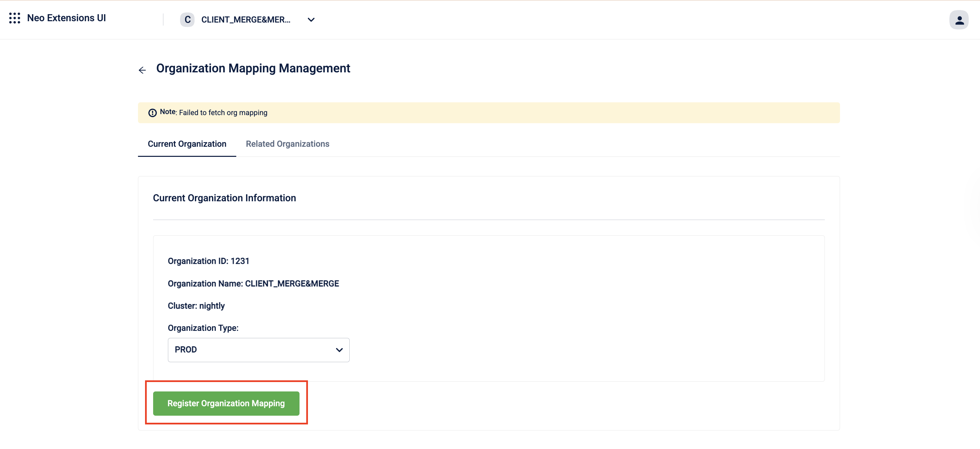Click the CLIENT_MERGE&MER... organization name
The width and height of the screenshot is (980, 449).
pyautogui.click(x=246, y=20)
